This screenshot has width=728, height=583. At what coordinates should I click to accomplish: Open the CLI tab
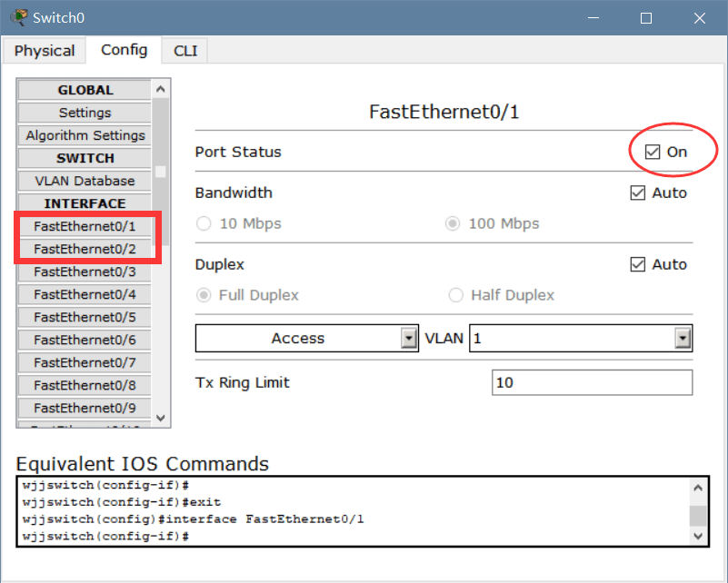coord(185,51)
